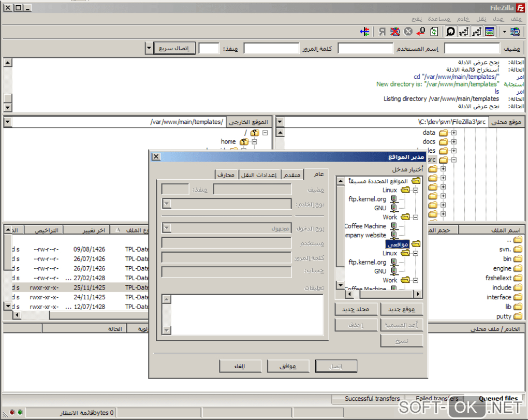
Task: Click the quickconnect مضيف host field
Action: pos(472,49)
